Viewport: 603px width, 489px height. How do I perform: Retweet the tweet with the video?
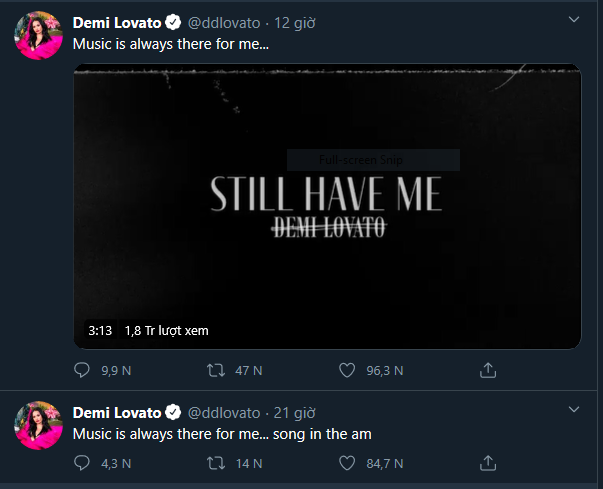(215, 371)
